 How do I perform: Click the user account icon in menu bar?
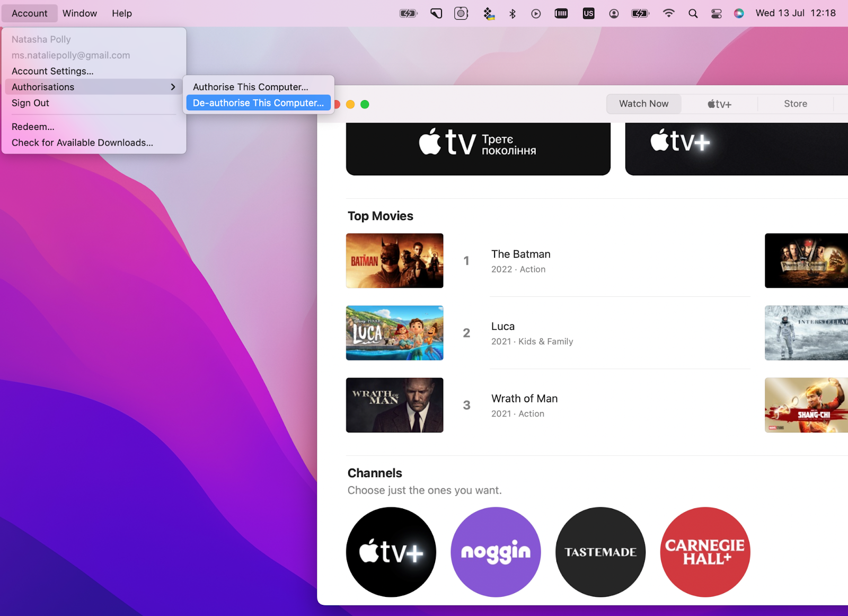coord(614,14)
